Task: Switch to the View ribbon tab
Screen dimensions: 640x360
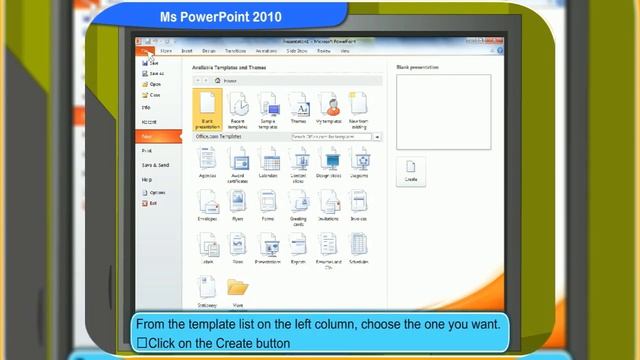Action: [x=345, y=51]
